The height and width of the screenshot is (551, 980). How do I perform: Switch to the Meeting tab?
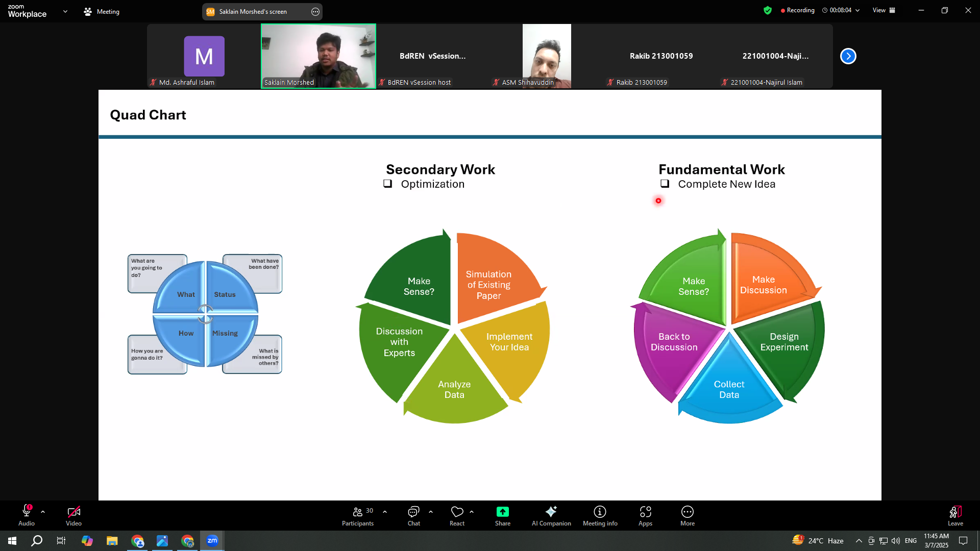(x=102, y=11)
